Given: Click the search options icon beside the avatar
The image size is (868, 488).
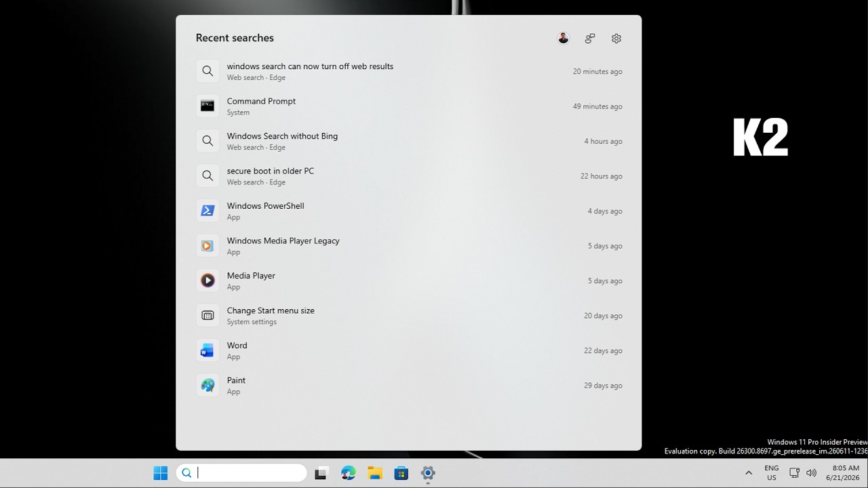Looking at the screenshot, I should 590,39.
